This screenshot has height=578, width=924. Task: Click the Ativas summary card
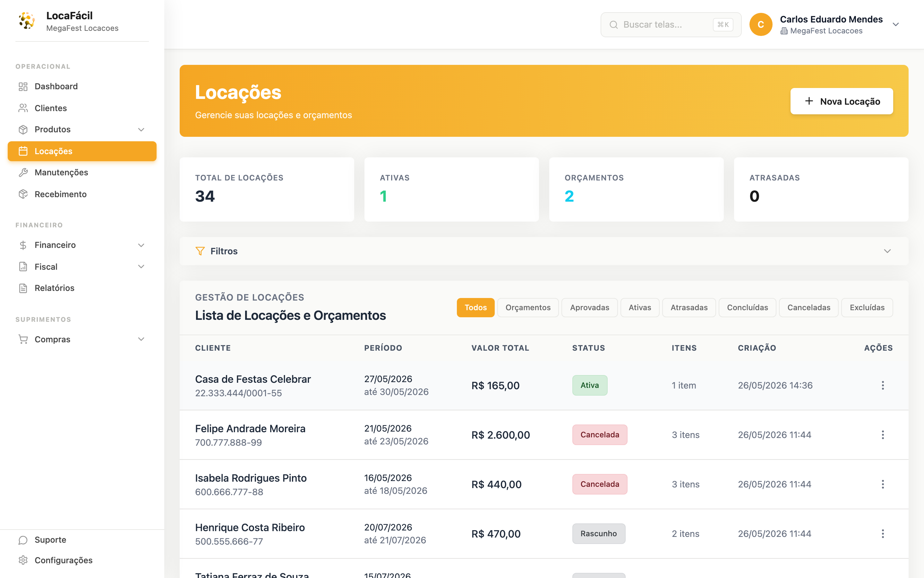click(x=452, y=189)
